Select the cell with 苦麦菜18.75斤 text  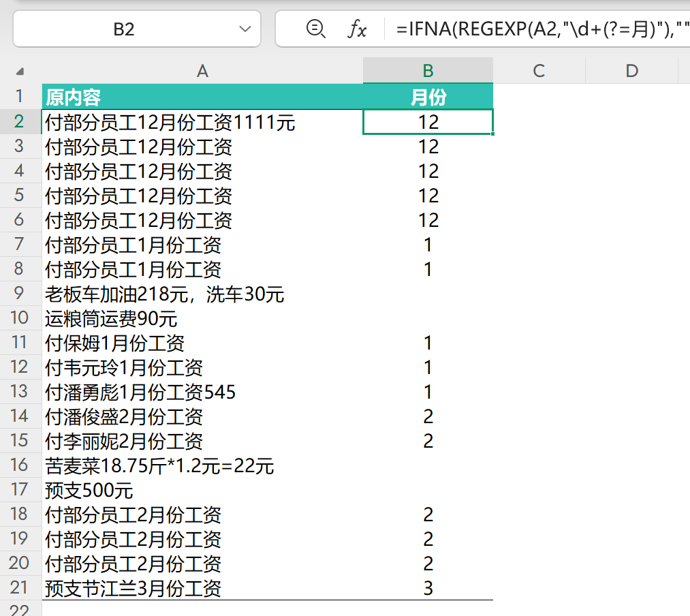pos(202,465)
